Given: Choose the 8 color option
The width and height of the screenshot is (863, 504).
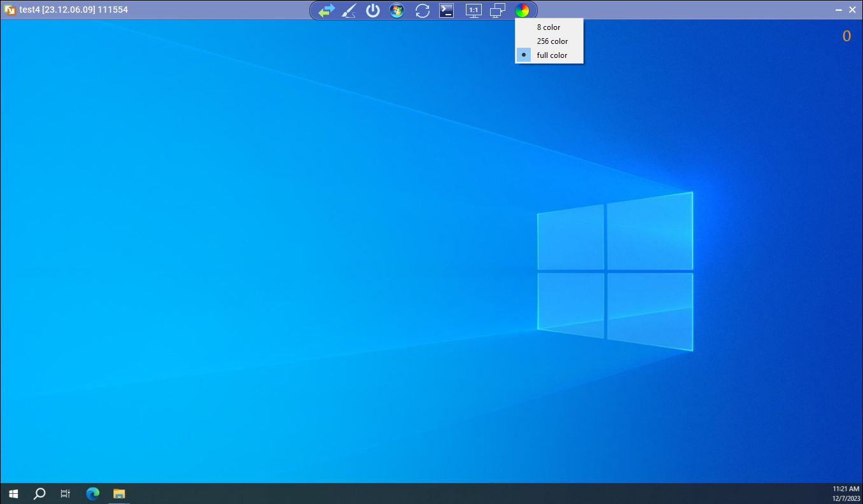Looking at the screenshot, I should 549,27.
